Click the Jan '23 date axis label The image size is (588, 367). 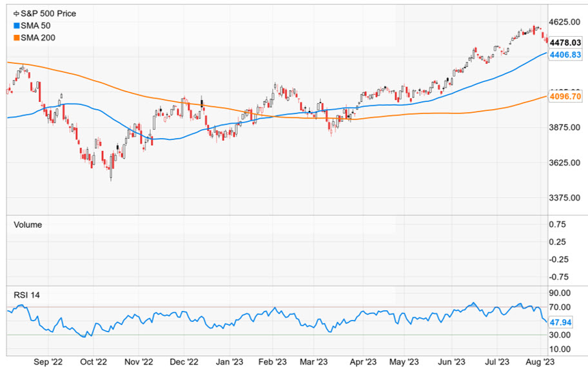pyautogui.click(x=229, y=362)
